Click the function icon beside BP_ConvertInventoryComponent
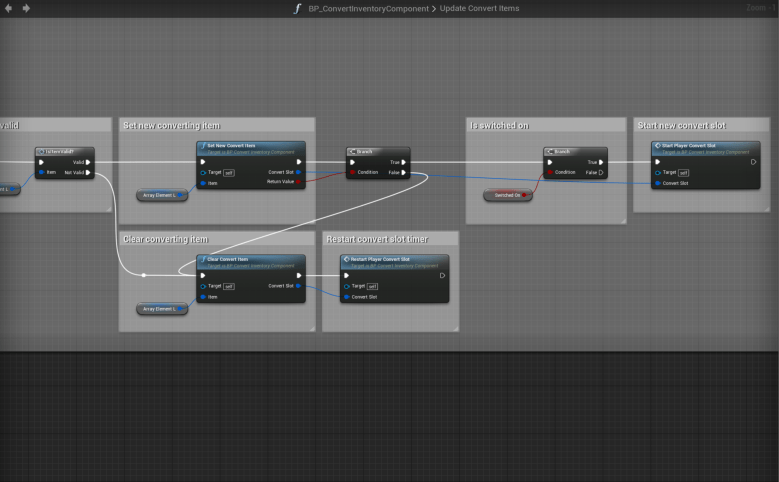Screen dimensions: 779x482 [297, 8]
